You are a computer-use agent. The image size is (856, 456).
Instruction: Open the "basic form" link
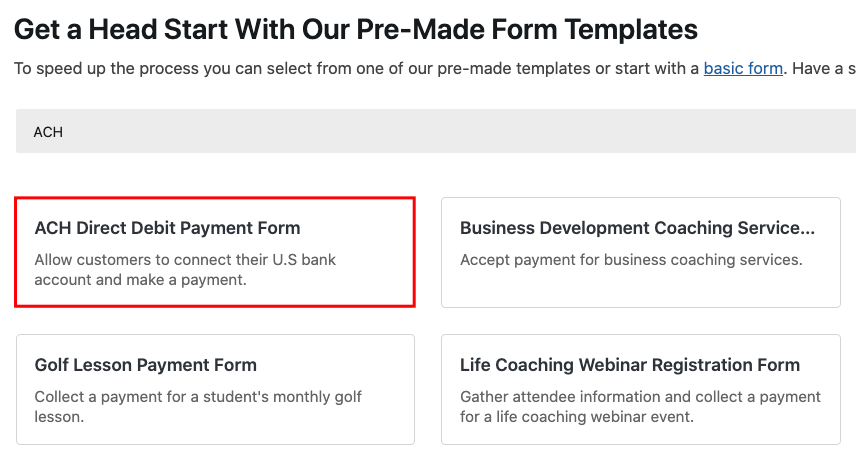pyautogui.click(x=743, y=69)
